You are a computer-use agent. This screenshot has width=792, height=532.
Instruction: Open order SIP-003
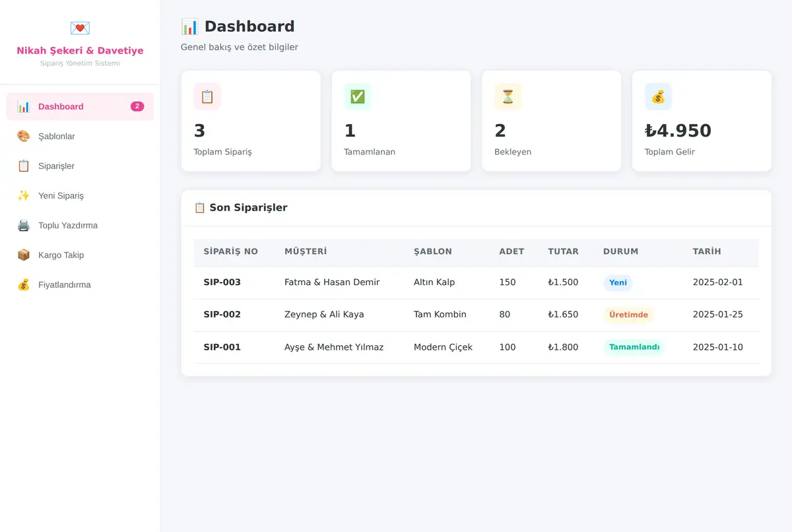point(222,283)
